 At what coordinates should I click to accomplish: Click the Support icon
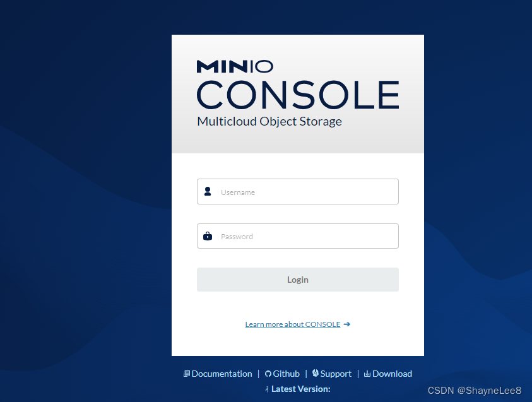[x=315, y=373]
